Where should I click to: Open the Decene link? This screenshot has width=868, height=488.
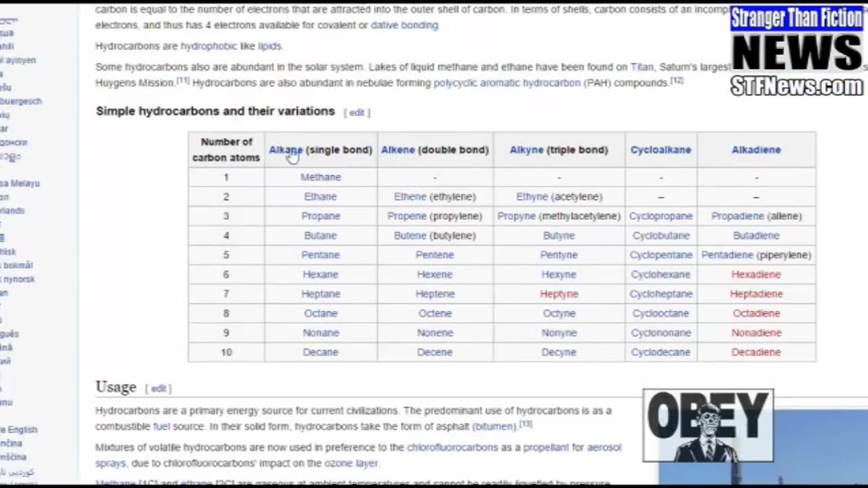coord(435,352)
